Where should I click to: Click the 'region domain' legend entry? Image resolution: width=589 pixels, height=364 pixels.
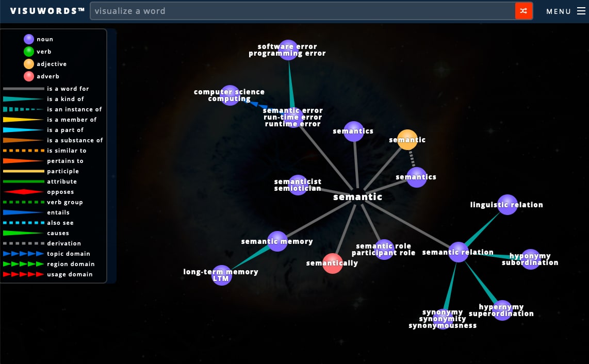(49, 264)
